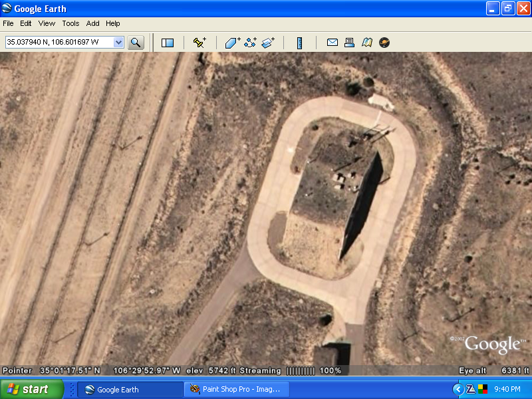This screenshot has width=532, height=399.
Task: Click the search magnifier button
Action: click(x=136, y=43)
